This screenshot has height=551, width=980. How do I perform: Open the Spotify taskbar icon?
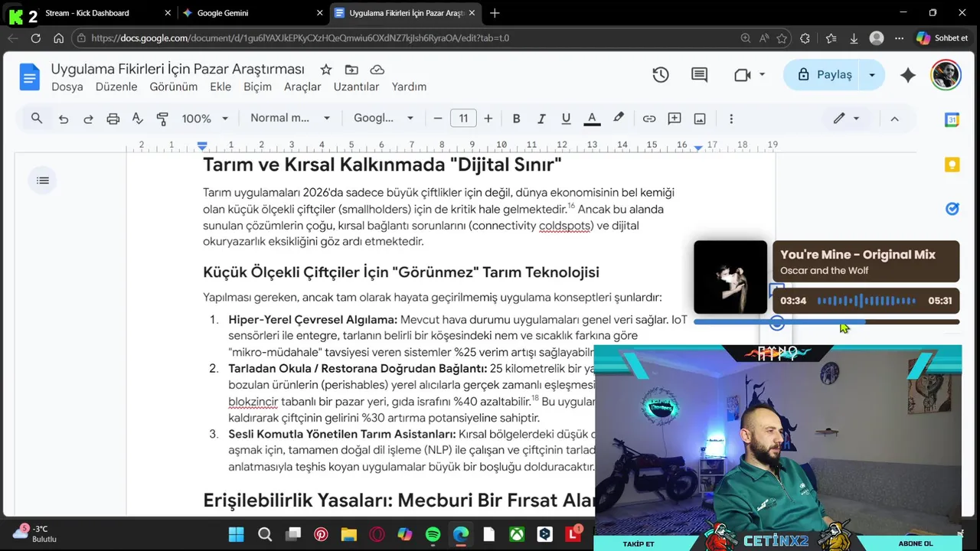433,534
